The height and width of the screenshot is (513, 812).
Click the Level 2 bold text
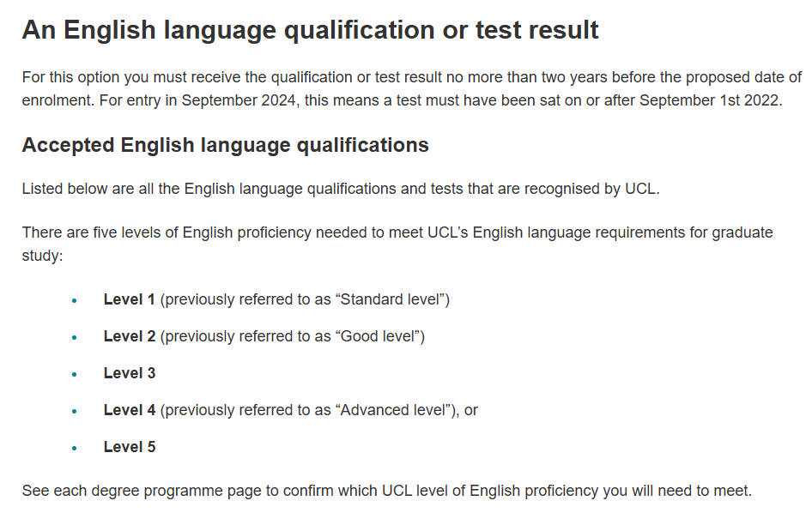click(x=130, y=336)
